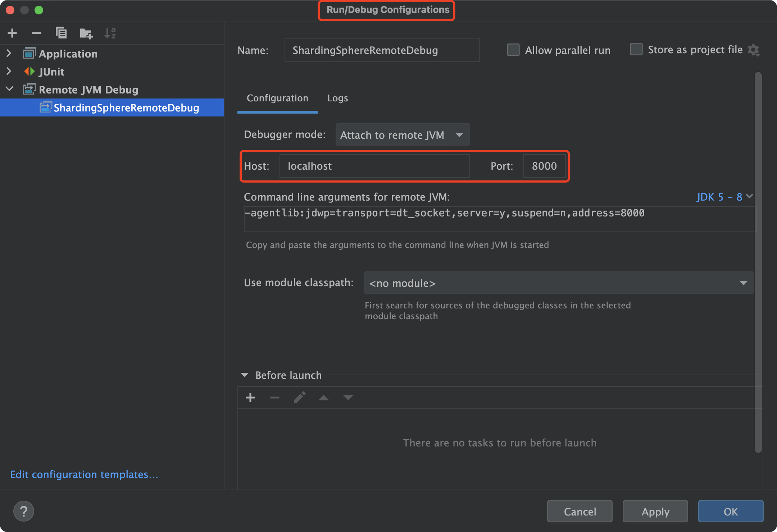This screenshot has height=532, width=777.
Task: Open the Use module classpath dropdown
Action: pos(558,283)
